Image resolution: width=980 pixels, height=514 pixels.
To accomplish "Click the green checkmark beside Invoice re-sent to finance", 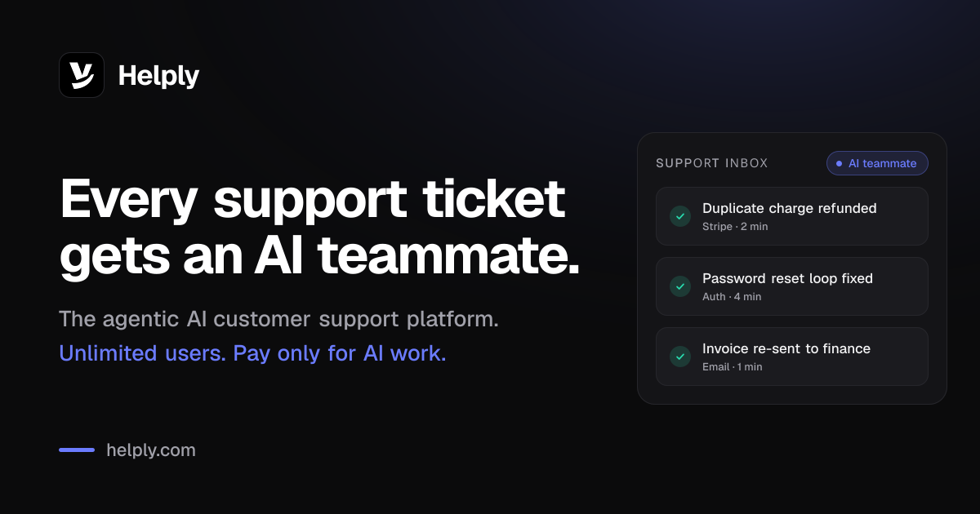I will pyautogui.click(x=680, y=357).
